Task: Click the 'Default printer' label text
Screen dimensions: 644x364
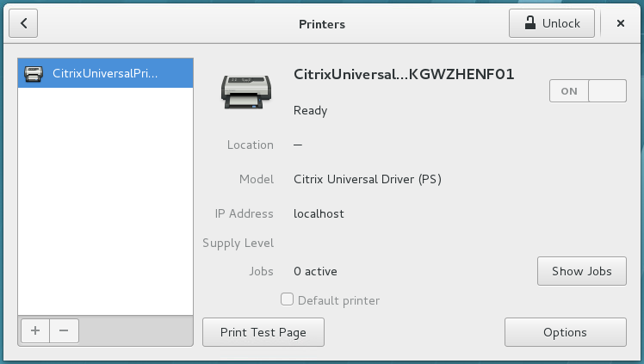Action: point(338,300)
